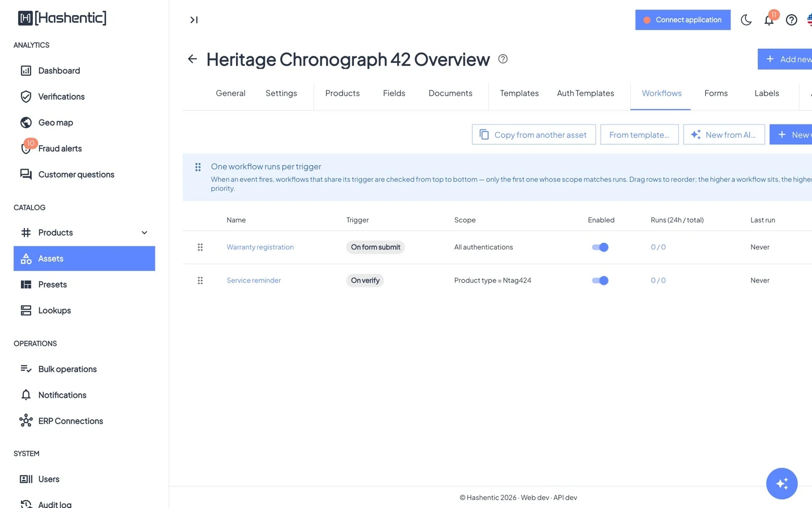Open the Dashboard sidebar item
Viewport: 812px width, 508px height.
(84, 71)
